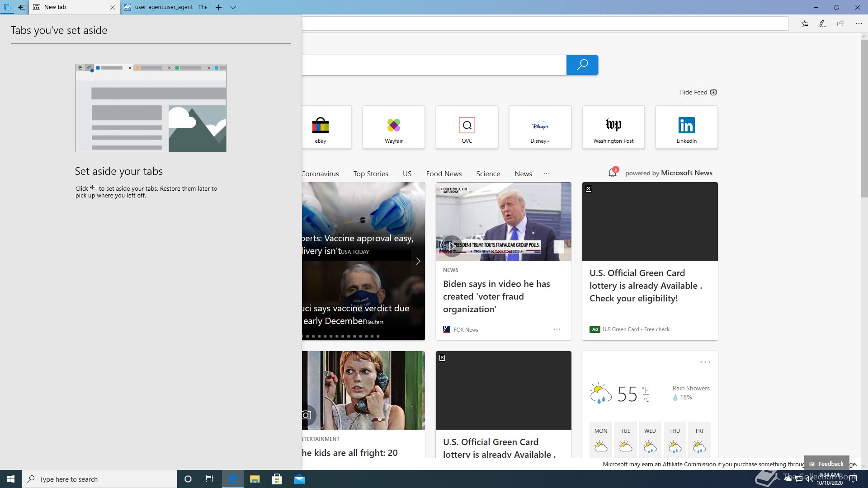The height and width of the screenshot is (488, 868).
Task: Select the Coronavirus news category
Action: pos(320,174)
